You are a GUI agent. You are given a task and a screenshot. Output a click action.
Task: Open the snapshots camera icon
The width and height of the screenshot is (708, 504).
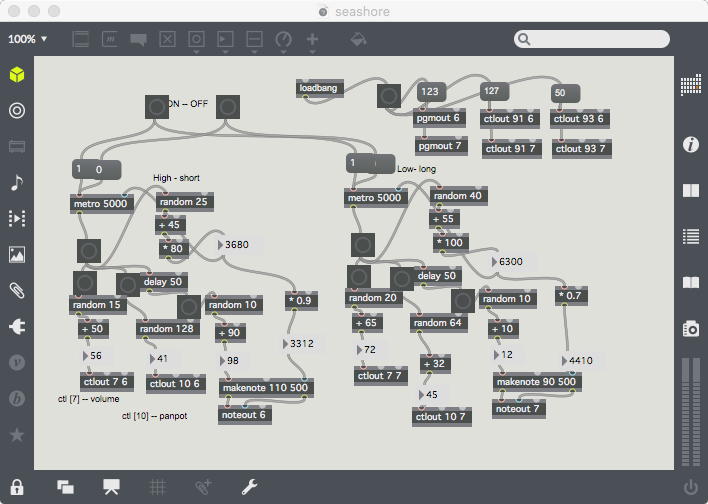click(x=690, y=328)
